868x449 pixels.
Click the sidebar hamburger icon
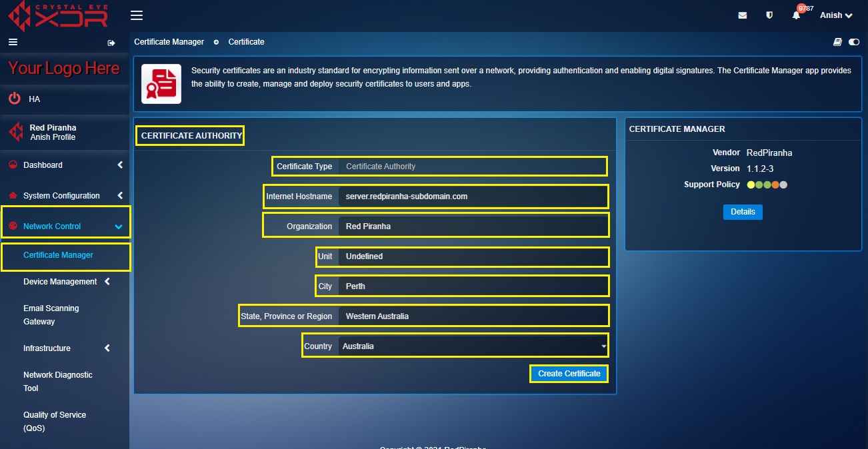coord(12,42)
